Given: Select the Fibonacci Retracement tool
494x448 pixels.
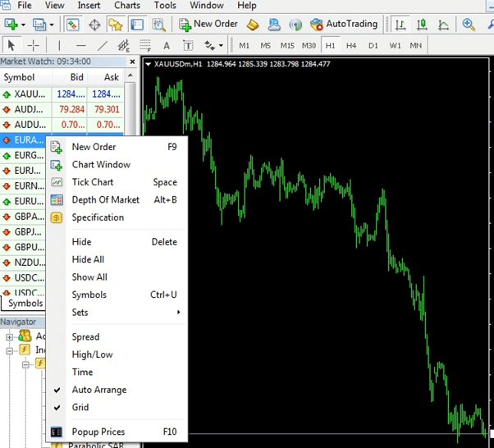Looking at the screenshot, I should click(x=145, y=46).
